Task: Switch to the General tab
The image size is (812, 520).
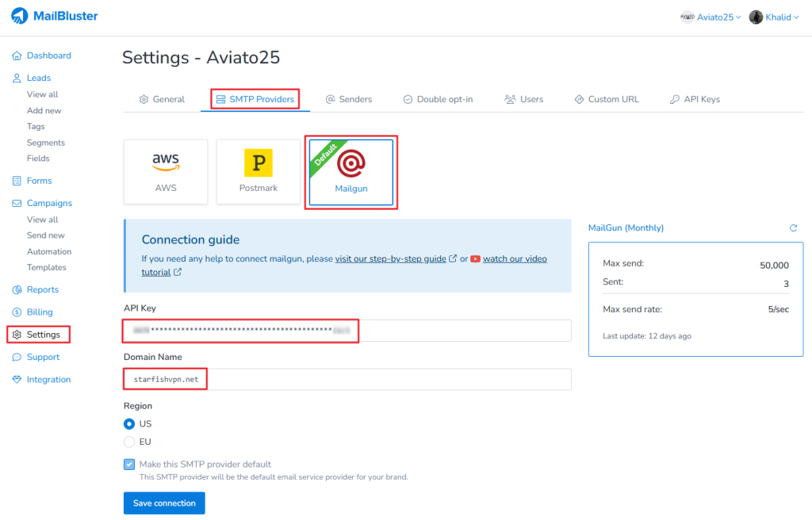Action: coord(162,99)
